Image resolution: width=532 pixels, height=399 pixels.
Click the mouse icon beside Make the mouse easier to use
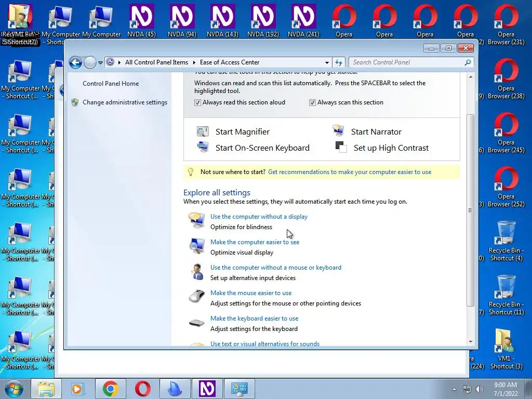click(x=197, y=296)
